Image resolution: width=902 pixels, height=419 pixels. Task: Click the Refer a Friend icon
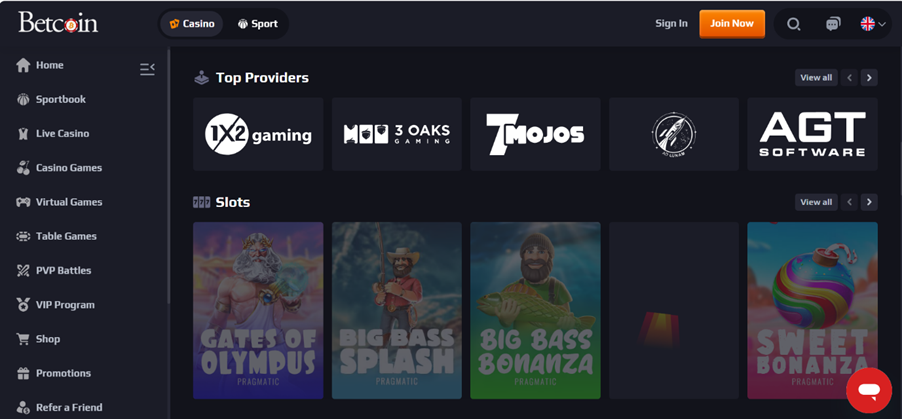(x=23, y=407)
